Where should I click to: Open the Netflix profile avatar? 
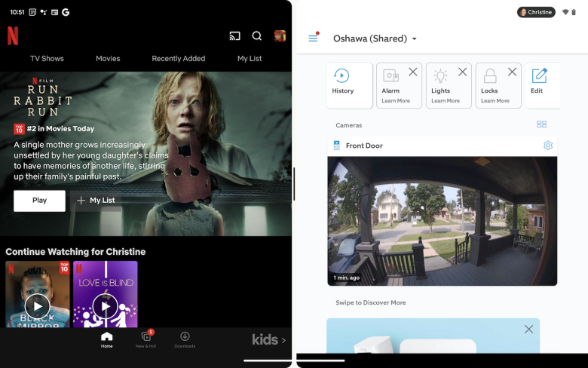tap(280, 35)
